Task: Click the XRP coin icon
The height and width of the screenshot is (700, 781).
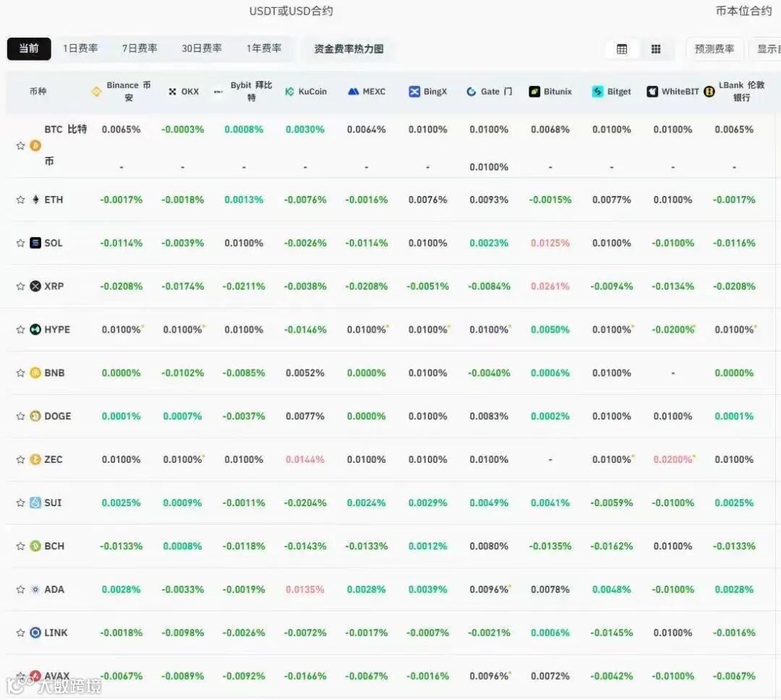Action: click(x=35, y=286)
